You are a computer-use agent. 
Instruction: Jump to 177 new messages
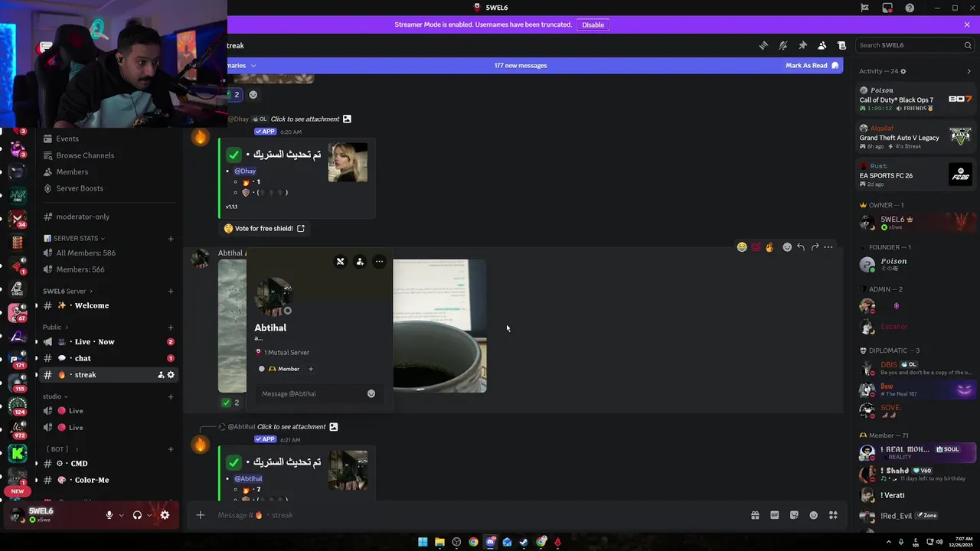[521, 65]
